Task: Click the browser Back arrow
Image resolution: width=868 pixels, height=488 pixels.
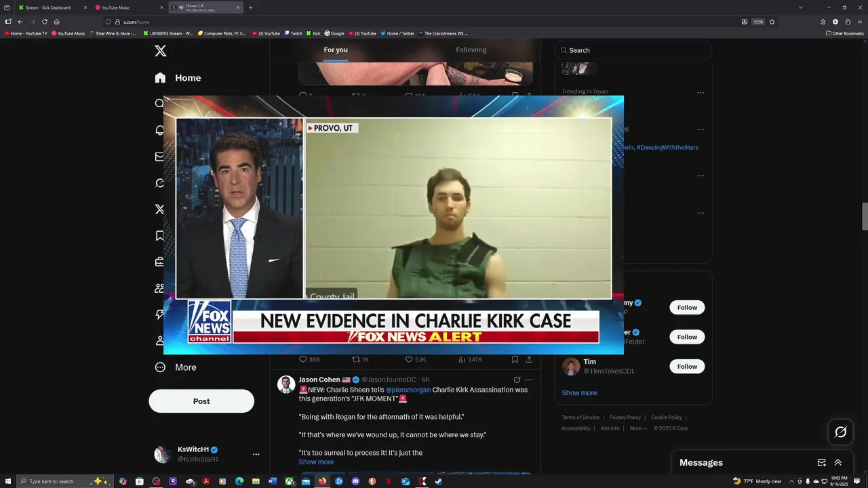Action: pyautogui.click(x=20, y=22)
